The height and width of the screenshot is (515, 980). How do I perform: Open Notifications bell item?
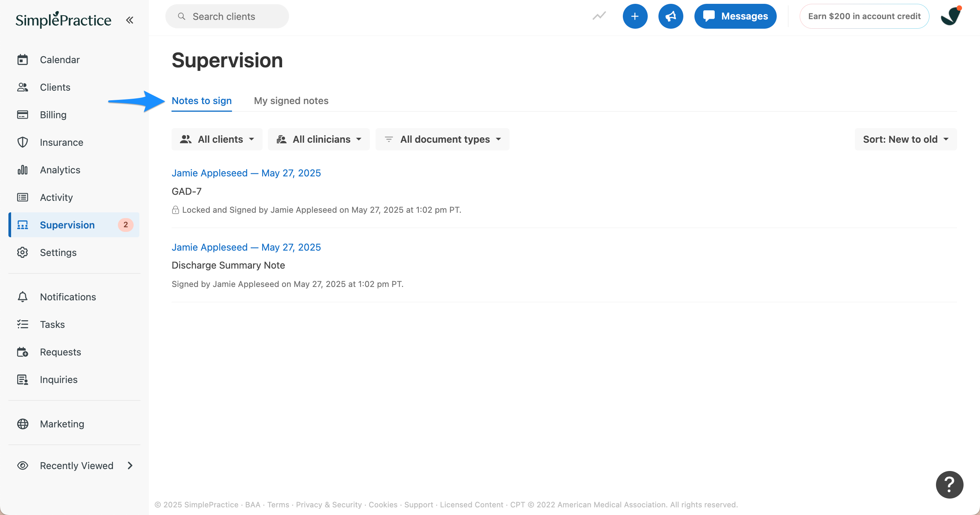click(x=68, y=297)
